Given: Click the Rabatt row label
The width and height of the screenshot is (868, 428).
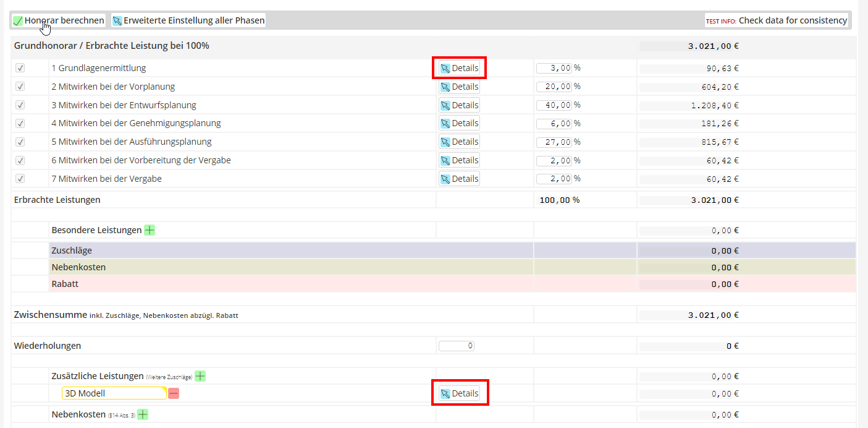Looking at the screenshot, I should [x=65, y=284].
